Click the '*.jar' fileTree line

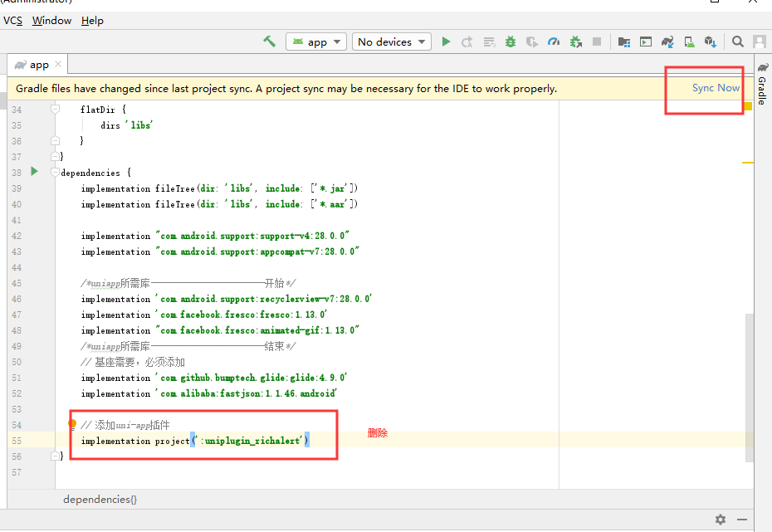(219, 188)
